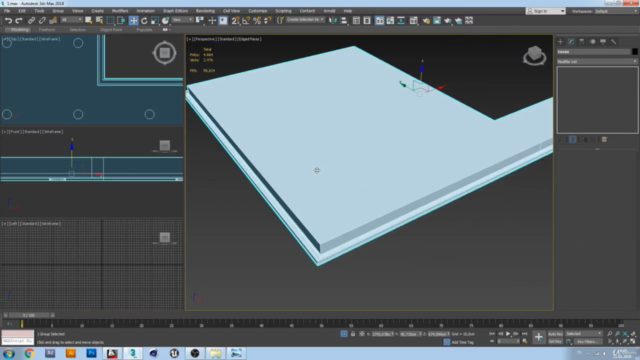Open the Create Selection Set dropdown
Screen dimensions: 640x360
tap(305, 20)
